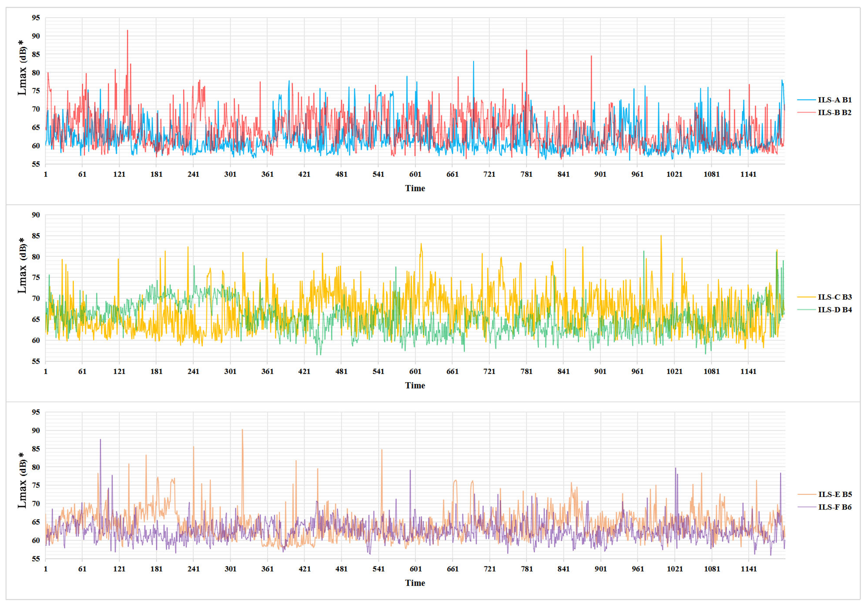Screen dimensions: 868x608
Task: Click the middle chart's Lmax (dB) axis title
Action: [22, 265]
